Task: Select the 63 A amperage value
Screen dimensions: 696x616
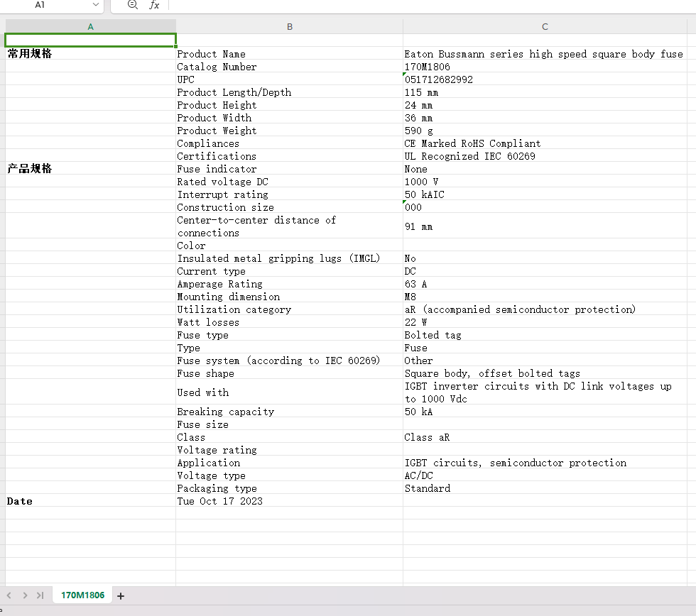Action: coord(545,284)
